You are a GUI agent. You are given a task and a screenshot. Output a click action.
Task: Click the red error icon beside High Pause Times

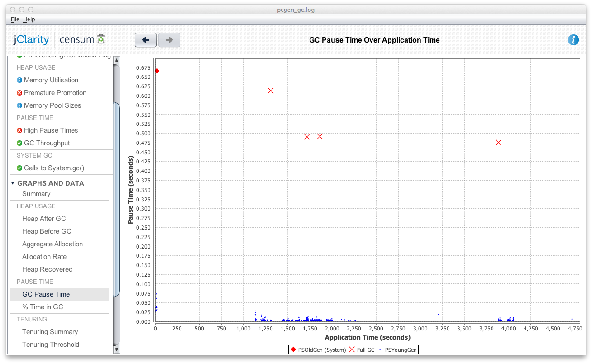[19, 130]
